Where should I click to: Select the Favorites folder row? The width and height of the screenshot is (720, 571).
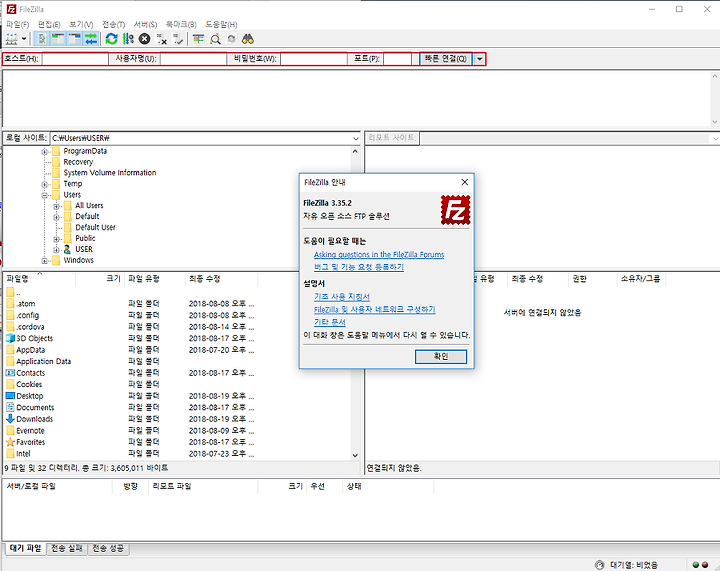[x=131, y=442]
